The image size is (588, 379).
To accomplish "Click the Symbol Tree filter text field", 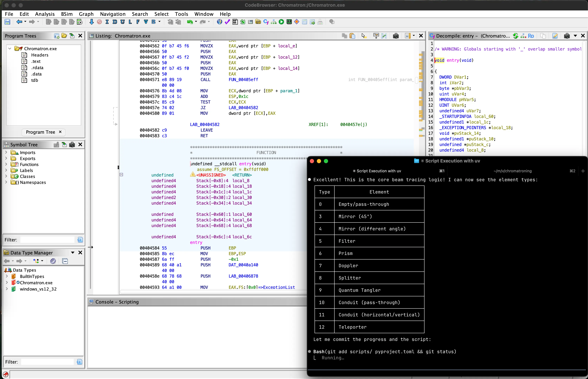I will coord(47,240).
